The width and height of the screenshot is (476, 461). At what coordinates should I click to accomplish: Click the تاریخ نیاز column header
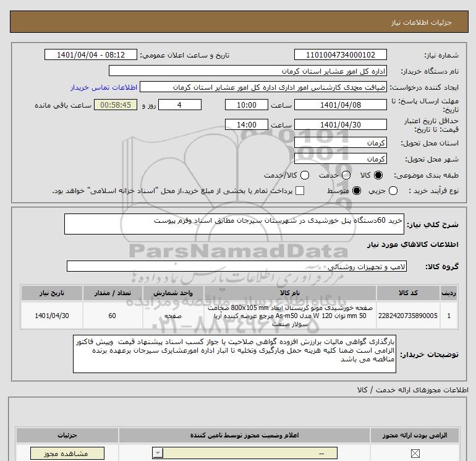point(51,293)
